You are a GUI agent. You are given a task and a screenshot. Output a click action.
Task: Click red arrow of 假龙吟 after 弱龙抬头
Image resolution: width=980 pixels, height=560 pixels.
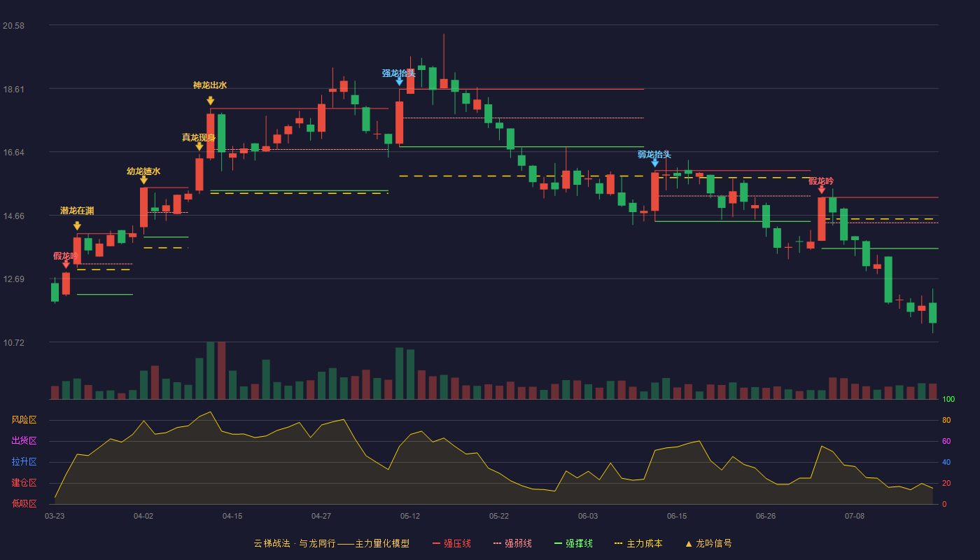point(821,189)
